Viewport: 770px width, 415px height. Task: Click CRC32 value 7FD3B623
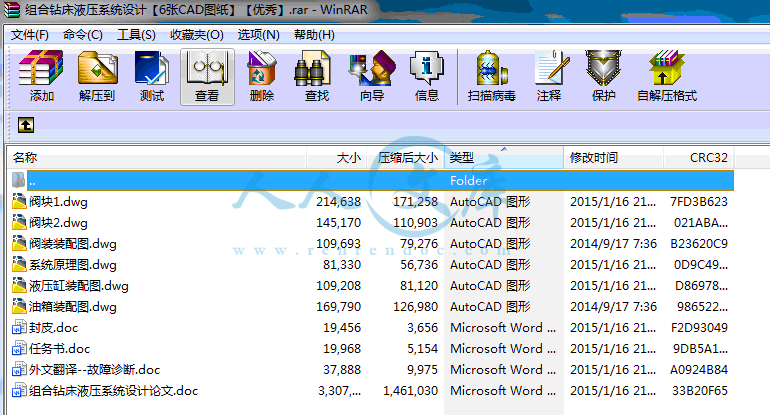pos(699,202)
